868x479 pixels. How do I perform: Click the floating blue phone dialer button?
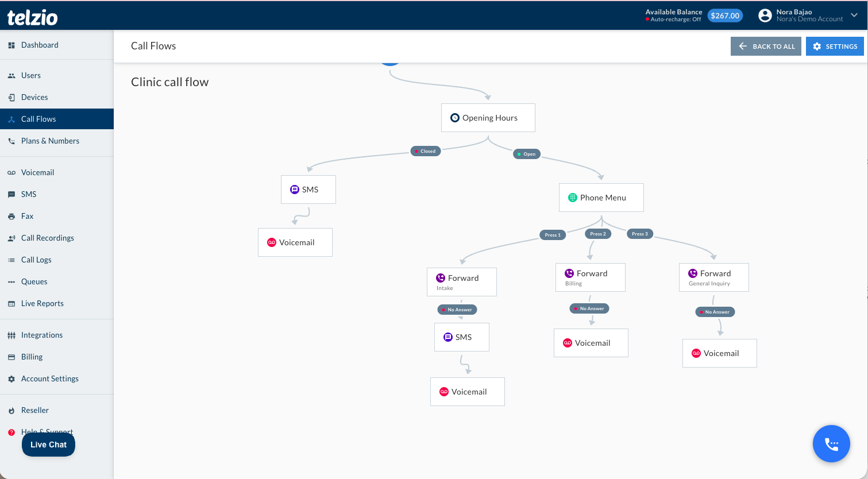(x=831, y=443)
